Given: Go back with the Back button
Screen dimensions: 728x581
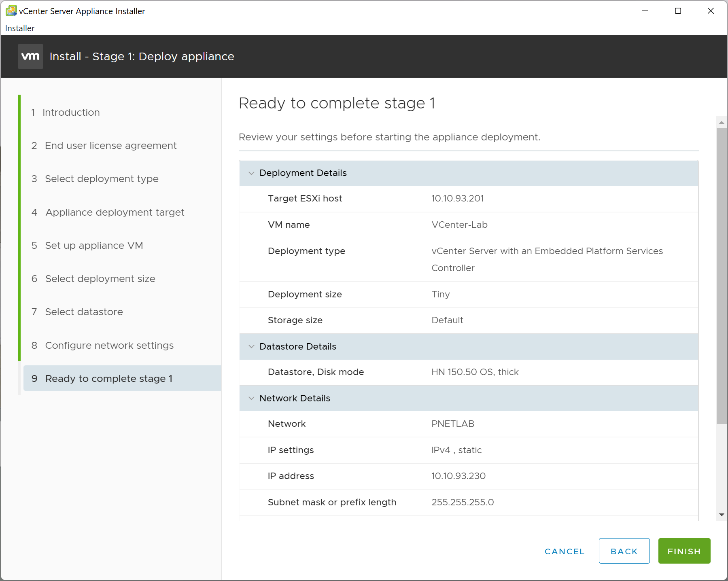Looking at the screenshot, I should pos(624,551).
